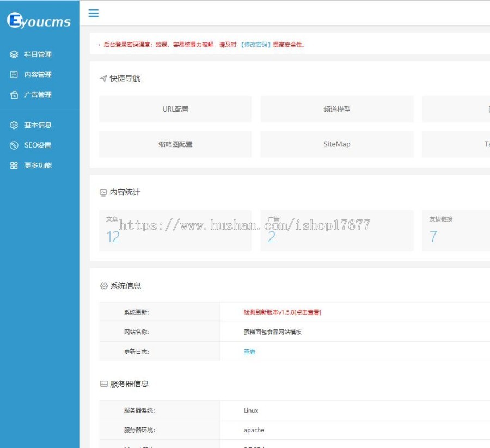Click the 更多功能 grid icon
Image resolution: width=490 pixels, height=448 pixels.
tap(14, 165)
